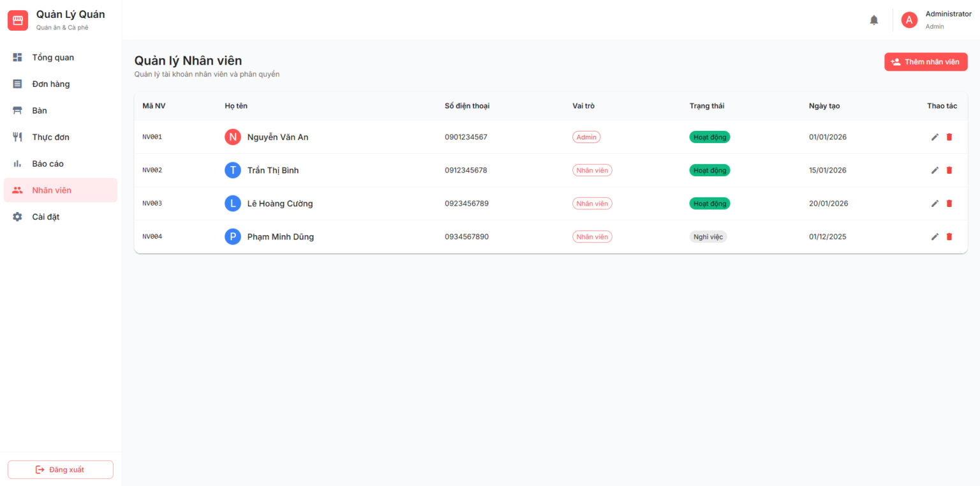Click the Họ tên column header
Viewport: 980px width, 486px height.
click(x=236, y=106)
